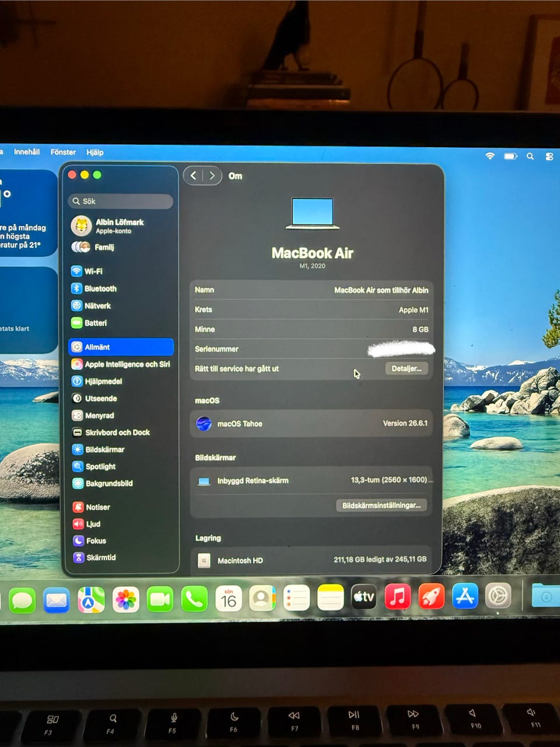Go forward with the right arrow

(x=212, y=175)
